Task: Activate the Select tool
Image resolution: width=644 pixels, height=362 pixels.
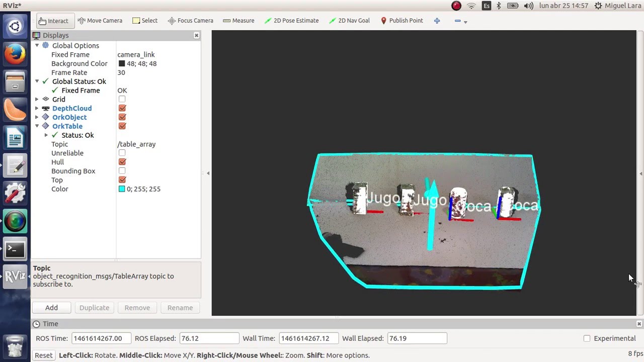Action: (x=145, y=21)
